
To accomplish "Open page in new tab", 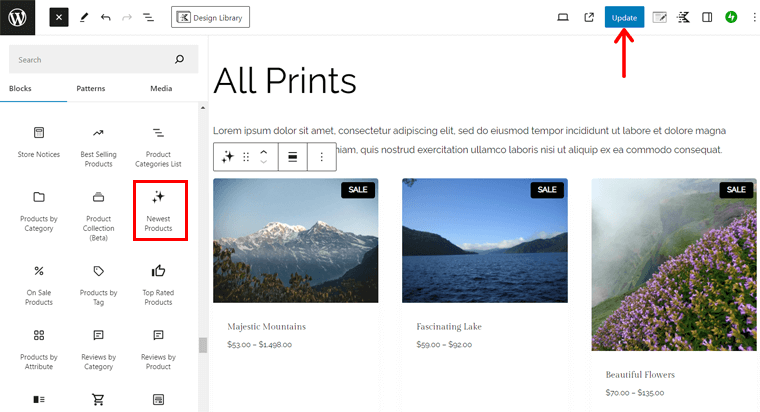I will coord(589,17).
